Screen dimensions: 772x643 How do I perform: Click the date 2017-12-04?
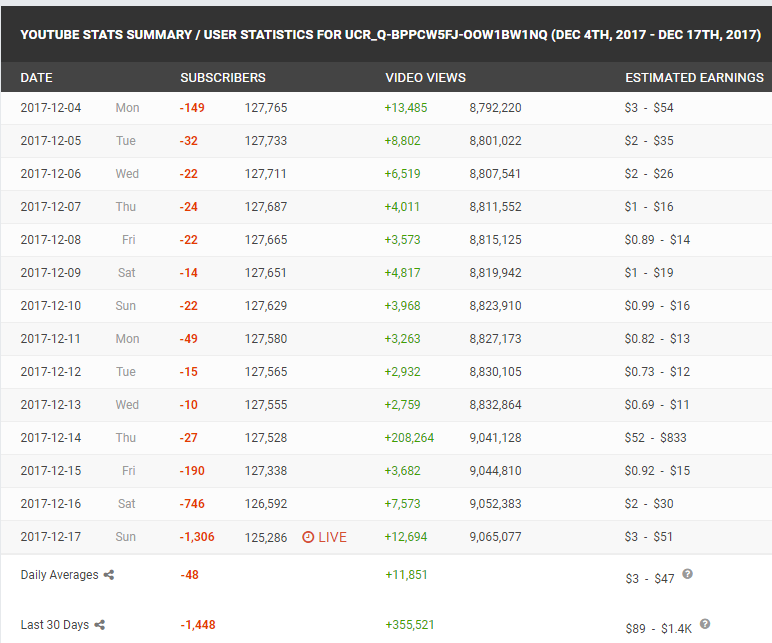(51, 108)
